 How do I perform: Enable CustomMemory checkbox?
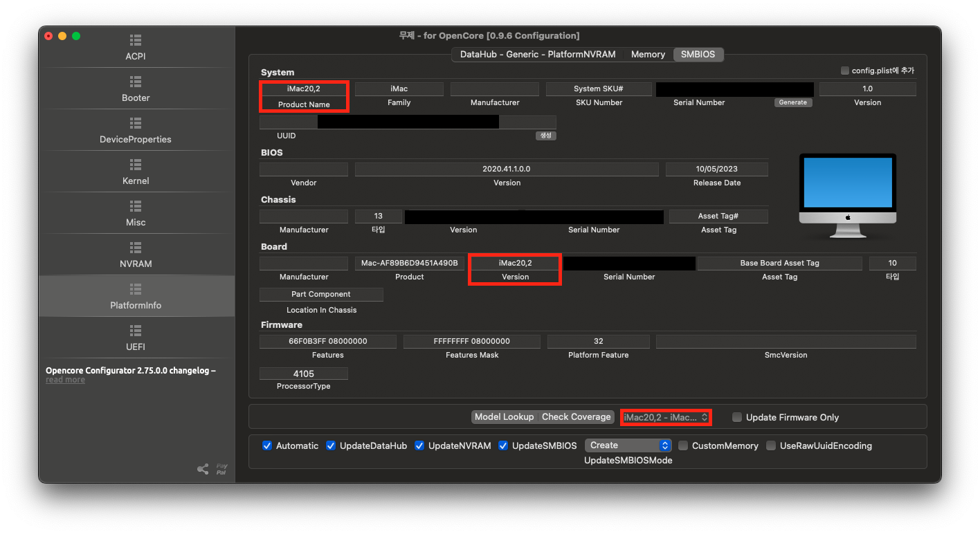point(683,445)
